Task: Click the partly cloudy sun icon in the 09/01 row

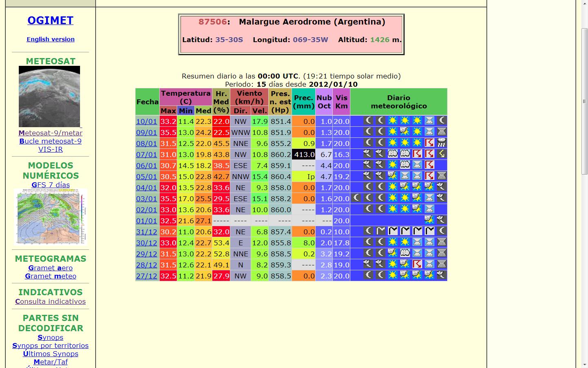Action: pyautogui.click(x=405, y=132)
